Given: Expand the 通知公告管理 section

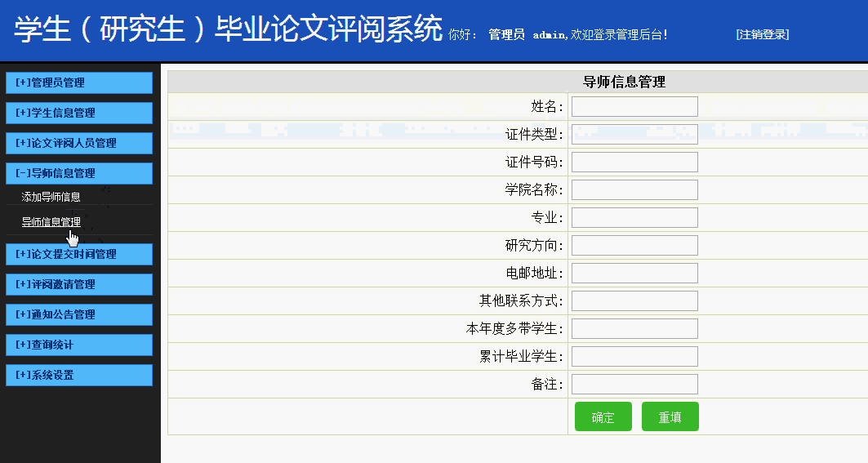Looking at the screenshot, I should pyautogui.click(x=79, y=314).
